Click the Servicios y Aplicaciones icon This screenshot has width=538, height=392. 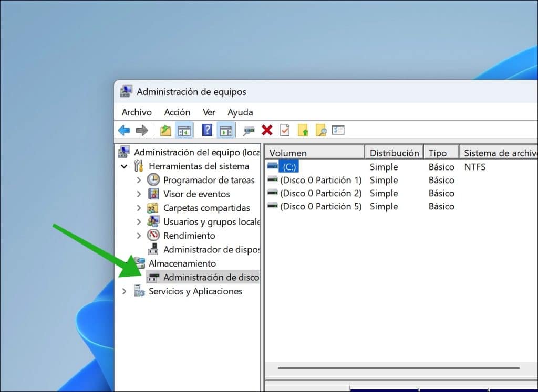(139, 291)
